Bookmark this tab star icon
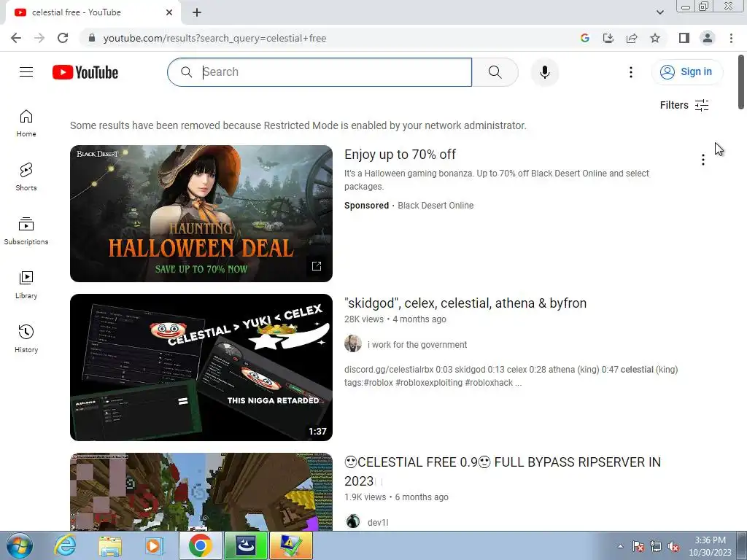Screen dimensions: 747x560 655,38
